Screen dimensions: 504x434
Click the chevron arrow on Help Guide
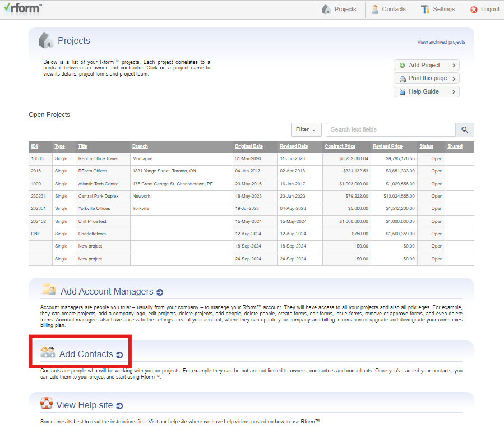[x=454, y=92]
